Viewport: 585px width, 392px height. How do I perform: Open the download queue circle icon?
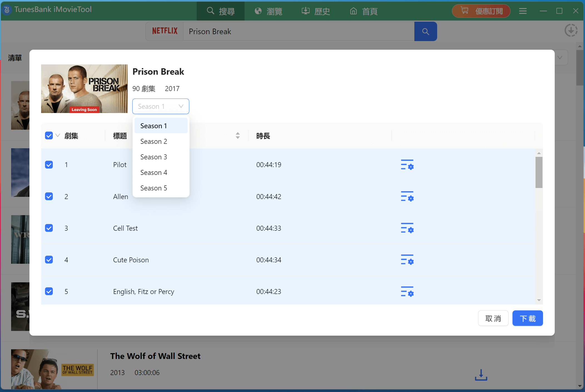coord(571,31)
